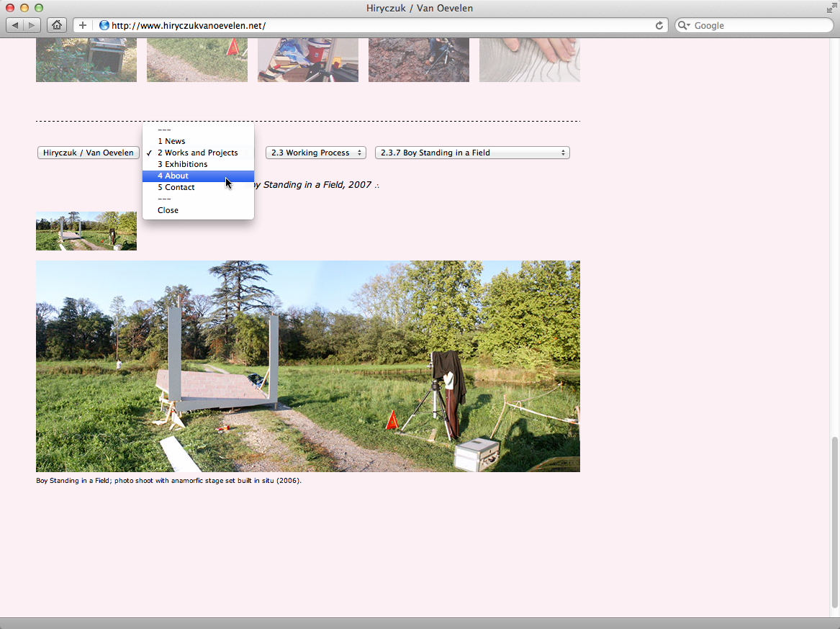
Task: Select checked '2 Works and Projects' item
Action: 197,153
